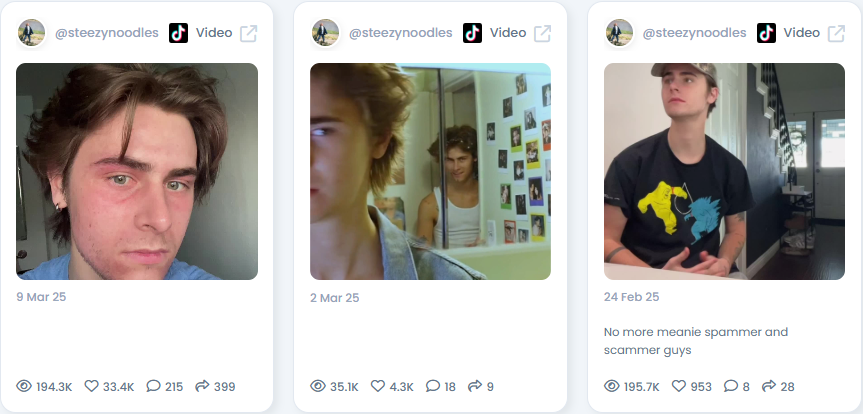Open the close-up face selfie video thumbnail
863x414 pixels.
click(x=137, y=171)
